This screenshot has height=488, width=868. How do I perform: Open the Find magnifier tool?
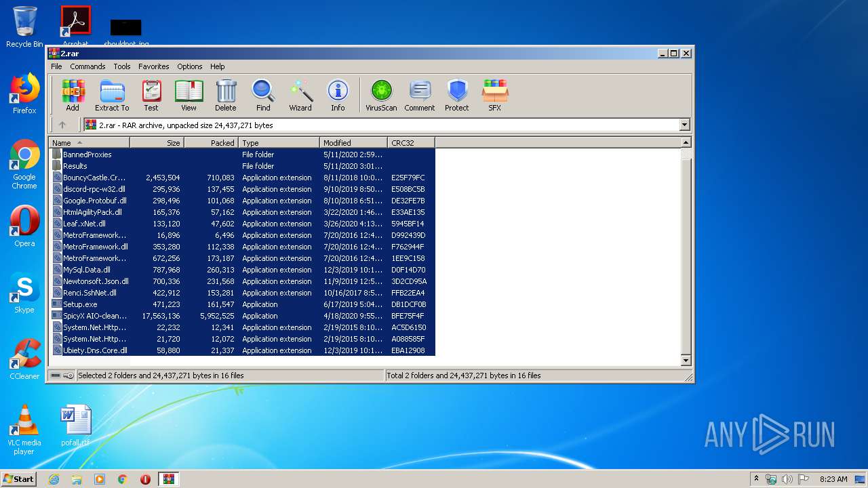pyautogui.click(x=263, y=95)
